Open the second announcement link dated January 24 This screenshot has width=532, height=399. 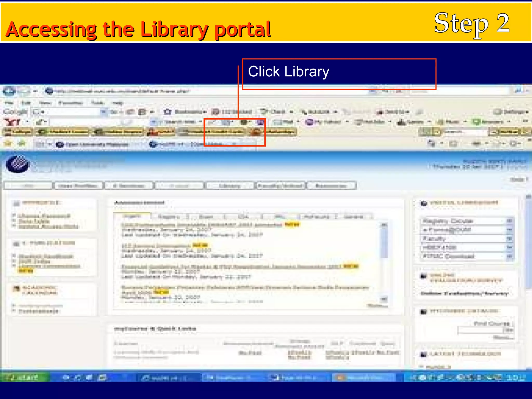[156, 246]
